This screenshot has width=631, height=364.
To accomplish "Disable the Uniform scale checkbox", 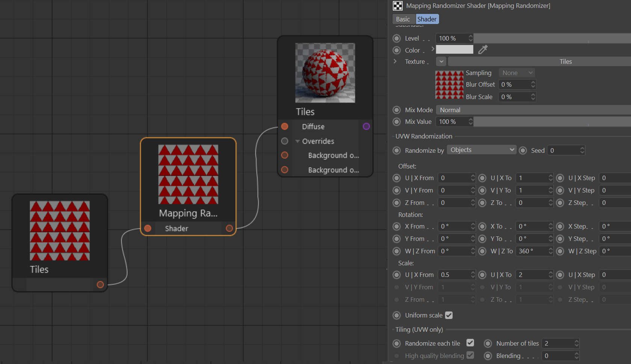I will 449,315.
